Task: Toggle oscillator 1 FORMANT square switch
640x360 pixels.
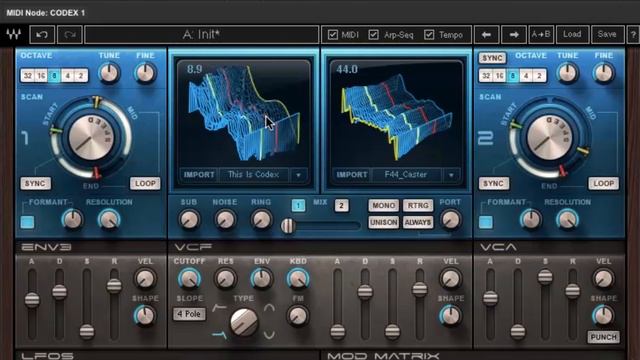Action: (x=27, y=222)
